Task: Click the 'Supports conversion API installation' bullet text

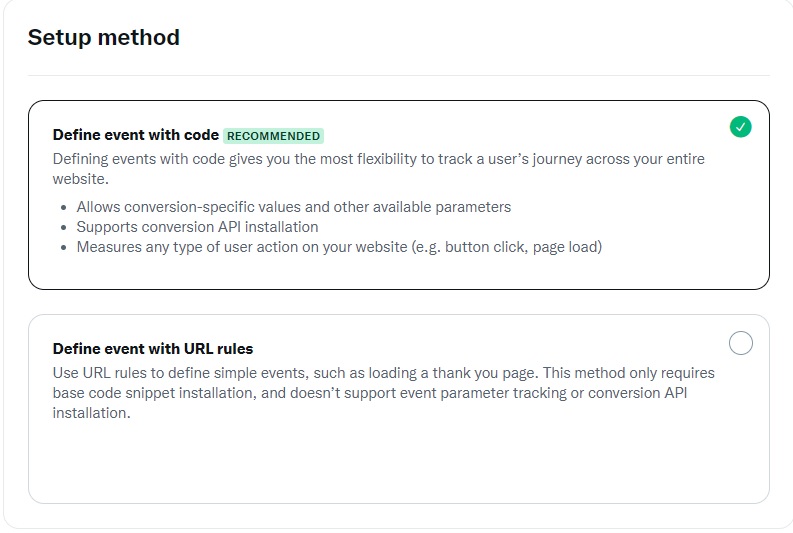Action: [x=197, y=227]
